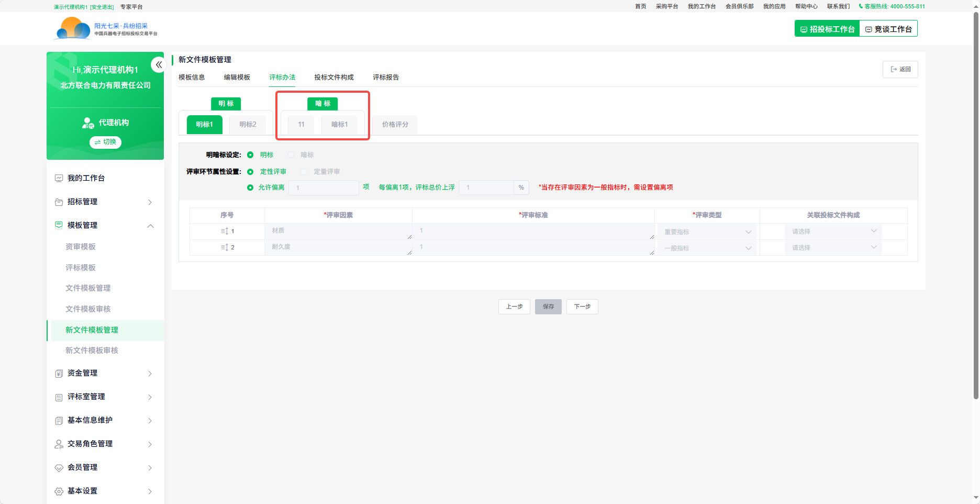980x504 pixels.
Task: Open the 重要指标 review type dropdown
Action: [x=707, y=232]
